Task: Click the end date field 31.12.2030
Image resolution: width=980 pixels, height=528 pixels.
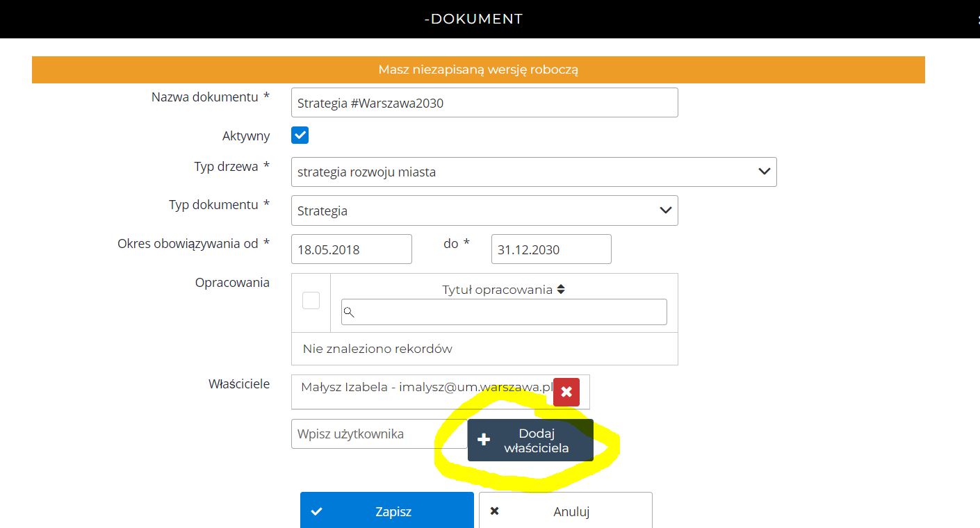Action: coord(550,249)
